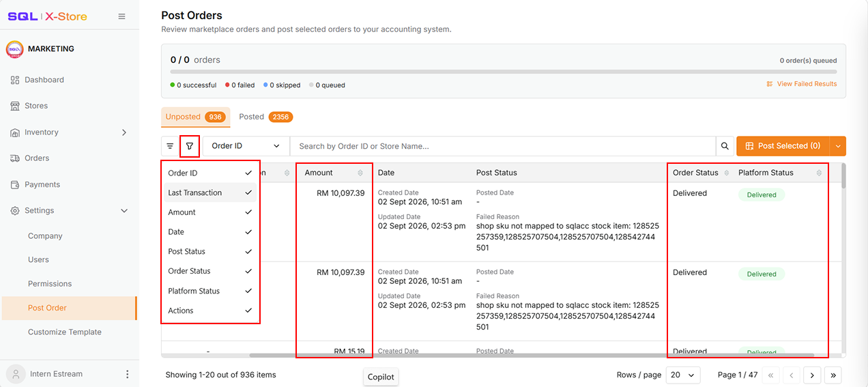Sort by Platform Status column arrows

[820, 173]
